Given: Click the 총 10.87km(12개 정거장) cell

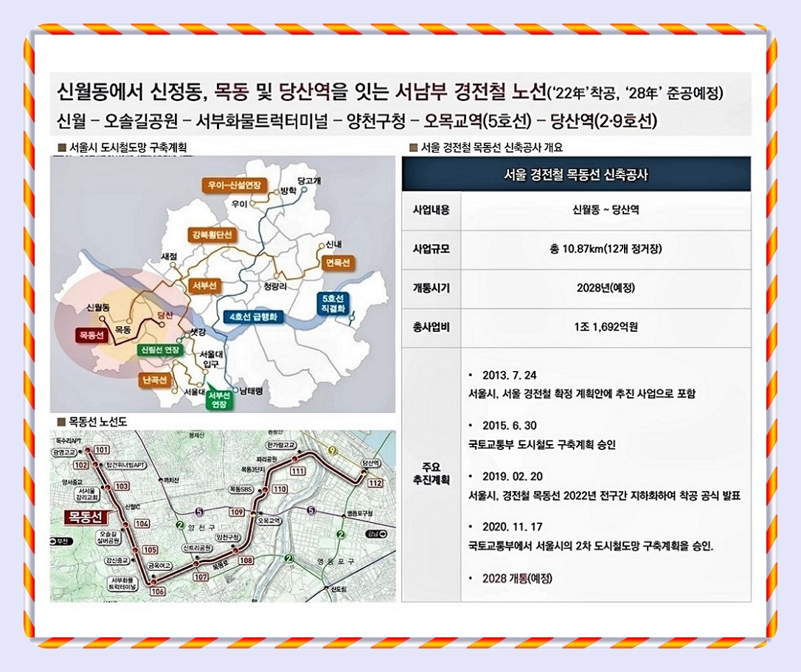Looking at the screenshot, I should tap(606, 249).
